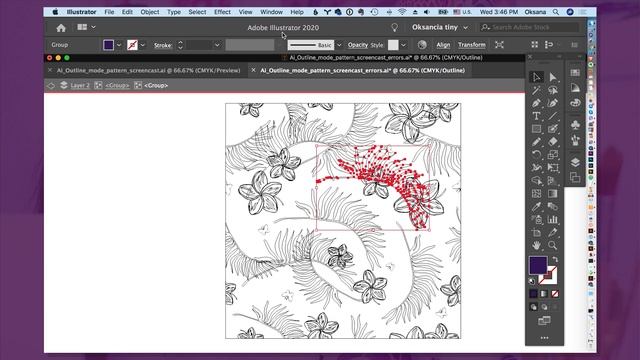
Task: Open the Symbols panel (club icon)
Action: 575,124
